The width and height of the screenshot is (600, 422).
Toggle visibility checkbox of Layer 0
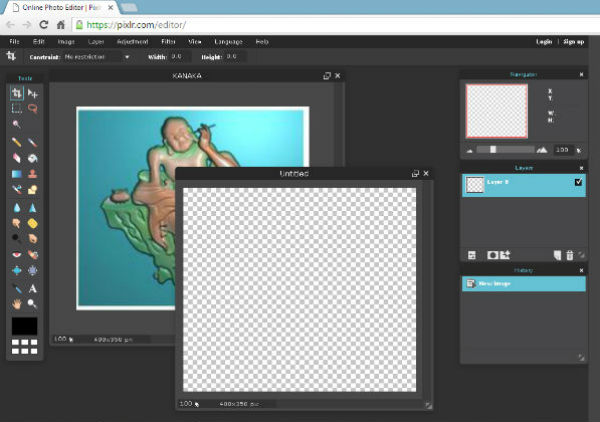[578, 182]
